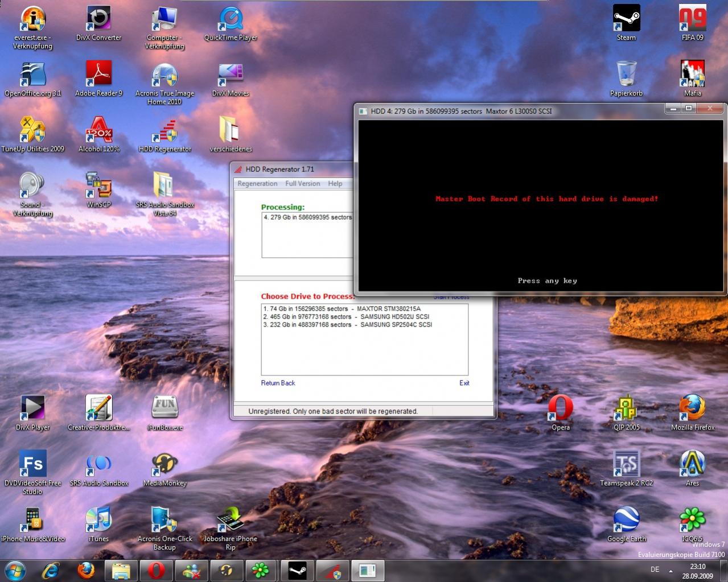Open the clock showing 23:10
The height and width of the screenshot is (582, 728).
(x=697, y=571)
